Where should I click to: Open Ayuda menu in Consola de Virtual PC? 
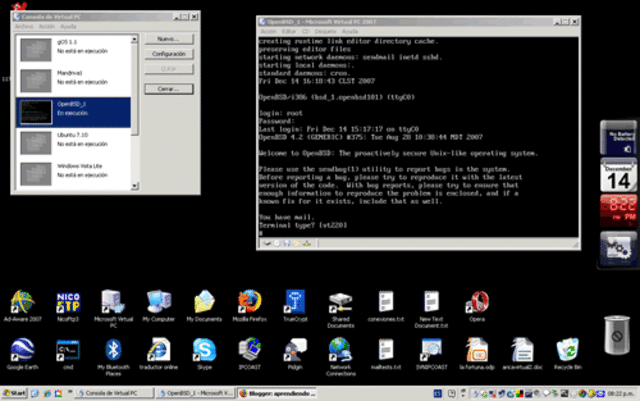click(68, 27)
